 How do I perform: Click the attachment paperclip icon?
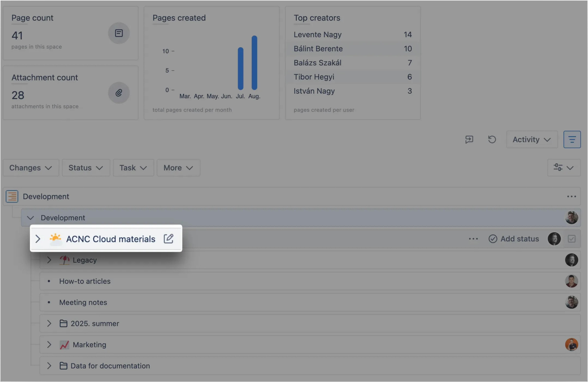(x=119, y=93)
